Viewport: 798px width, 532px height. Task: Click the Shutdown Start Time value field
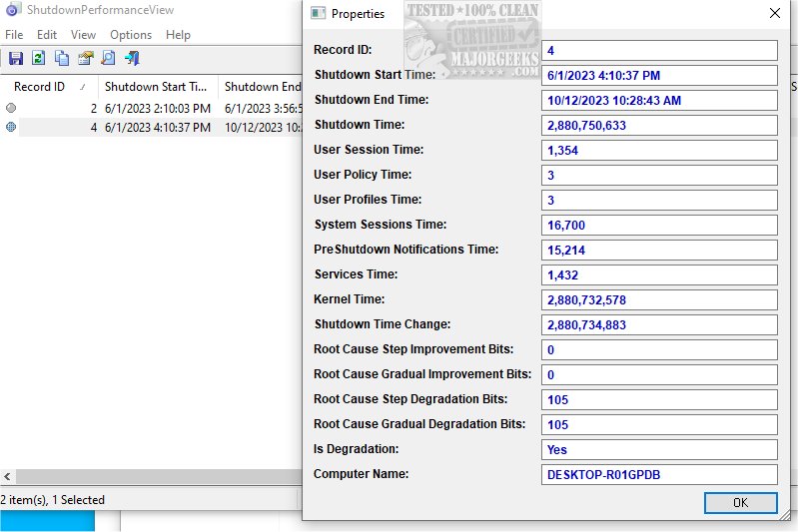pos(659,75)
